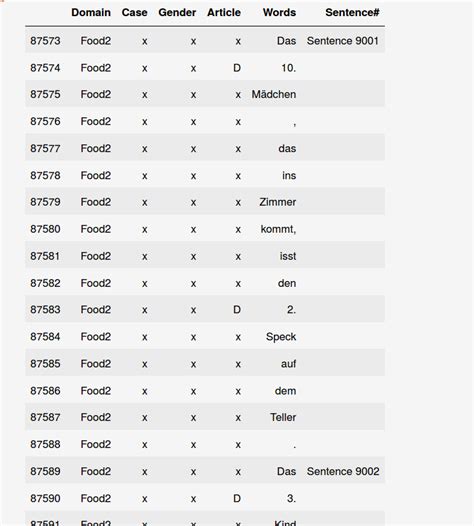Click the word 'isst' in row 87581
Viewport: 474px width, 526px height.
pyautogui.click(x=288, y=256)
